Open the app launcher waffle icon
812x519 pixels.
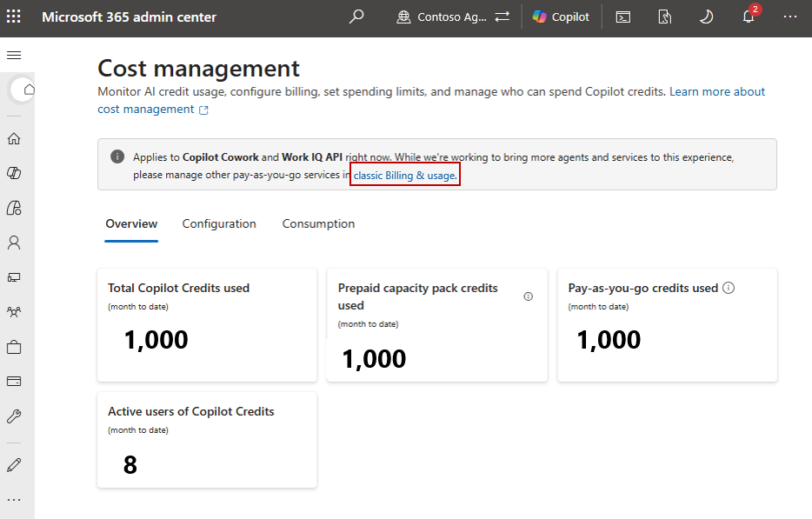pyautogui.click(x=14, y=17)
